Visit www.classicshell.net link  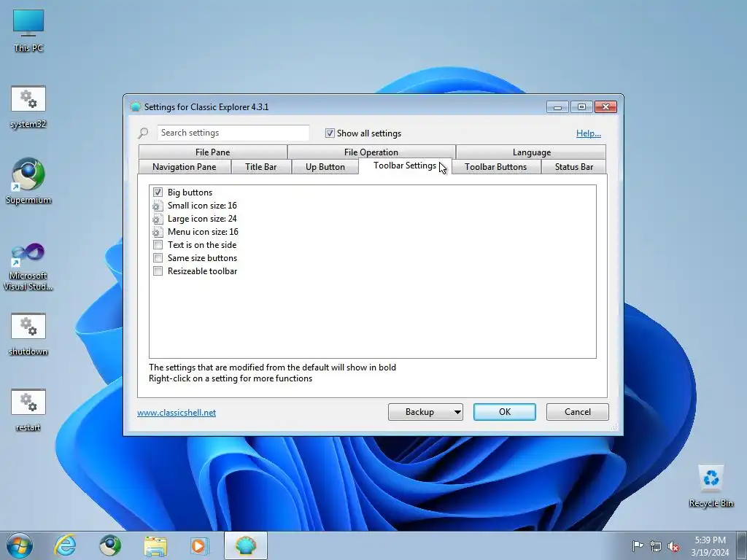[177, 413]
